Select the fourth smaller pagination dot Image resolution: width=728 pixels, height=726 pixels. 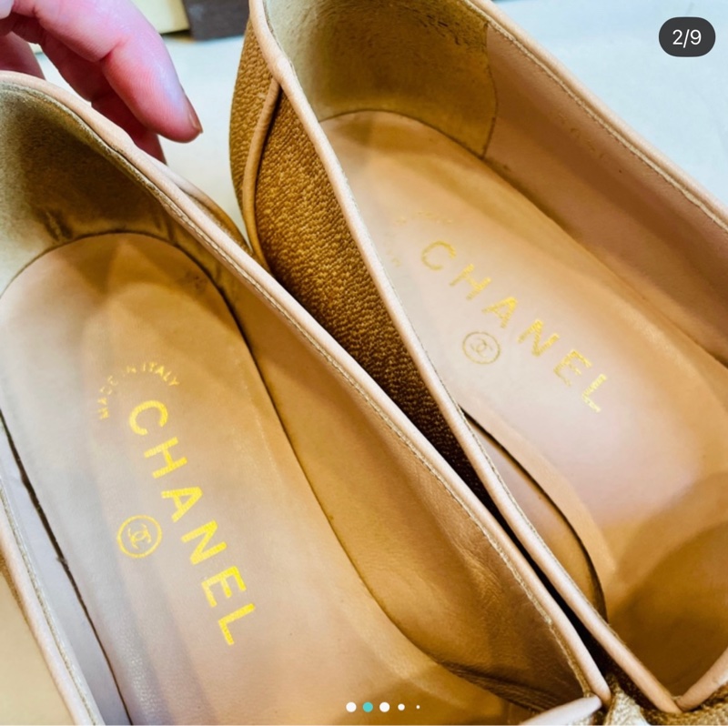tap(401, 707)
